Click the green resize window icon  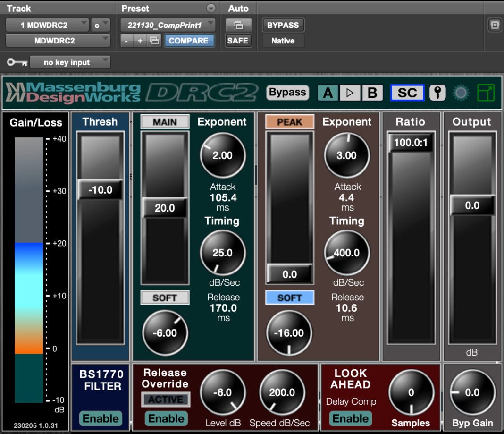[486, 93]
